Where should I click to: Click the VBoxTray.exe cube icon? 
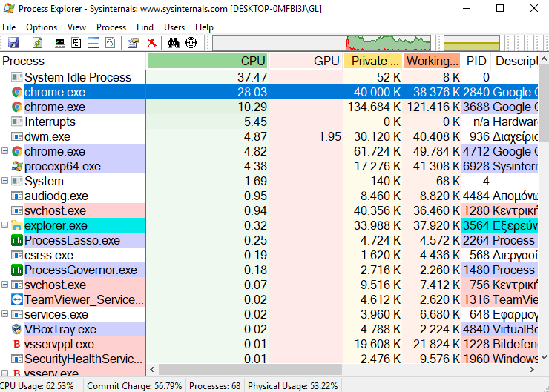[x=17, y=329]
